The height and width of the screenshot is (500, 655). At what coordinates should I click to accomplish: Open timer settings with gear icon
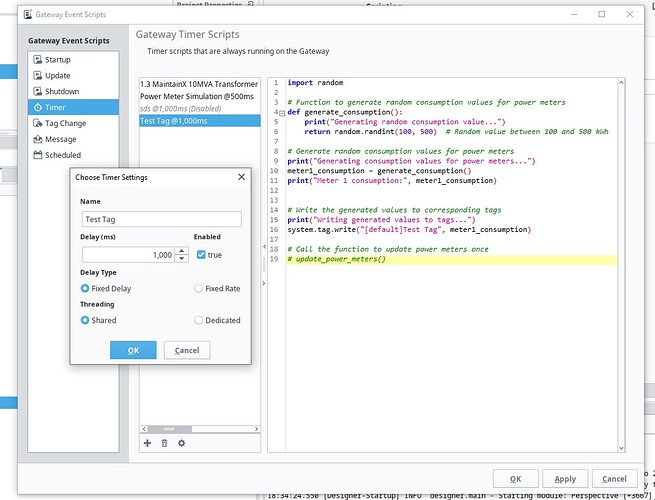[x=181, y=443]
